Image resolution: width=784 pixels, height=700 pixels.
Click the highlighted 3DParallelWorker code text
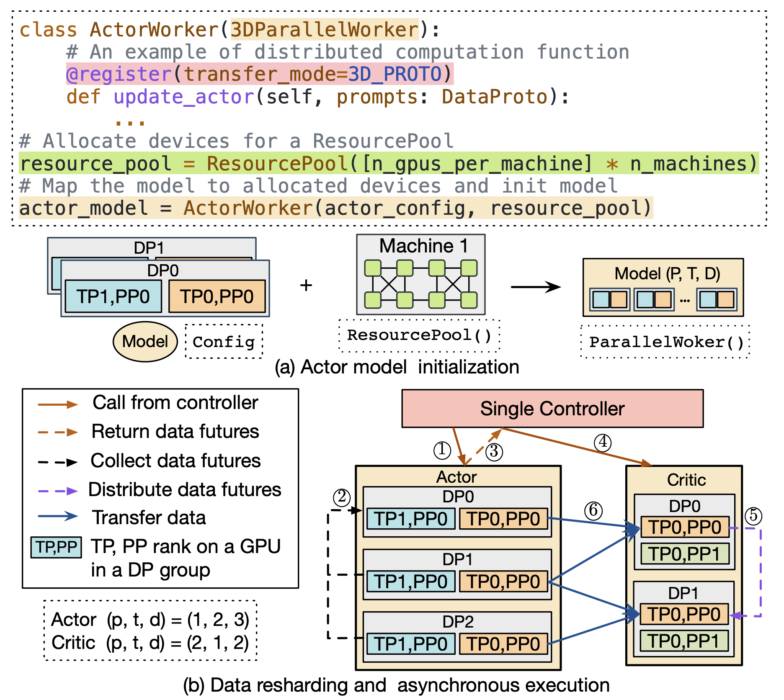click(x=325, y=30)
